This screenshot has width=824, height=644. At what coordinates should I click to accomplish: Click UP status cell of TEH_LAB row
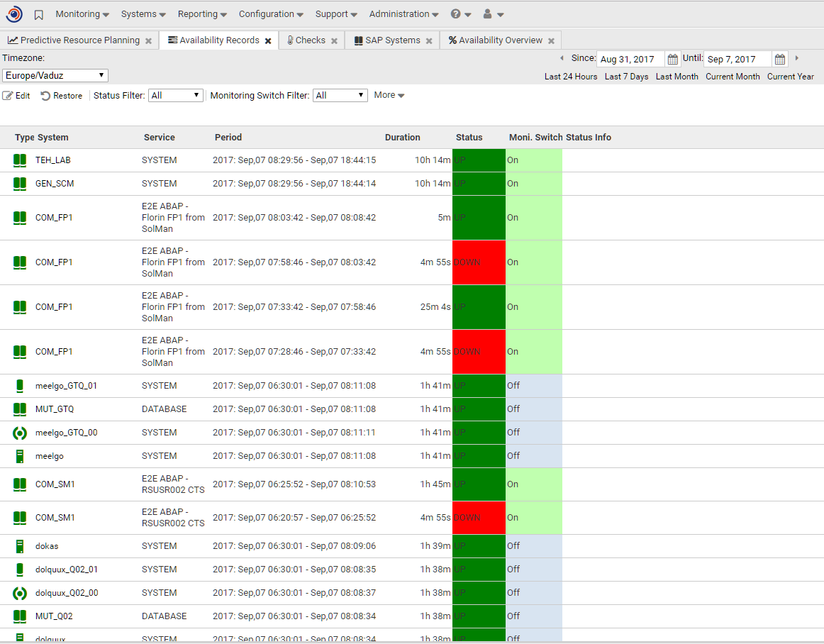tap(479, 160)
